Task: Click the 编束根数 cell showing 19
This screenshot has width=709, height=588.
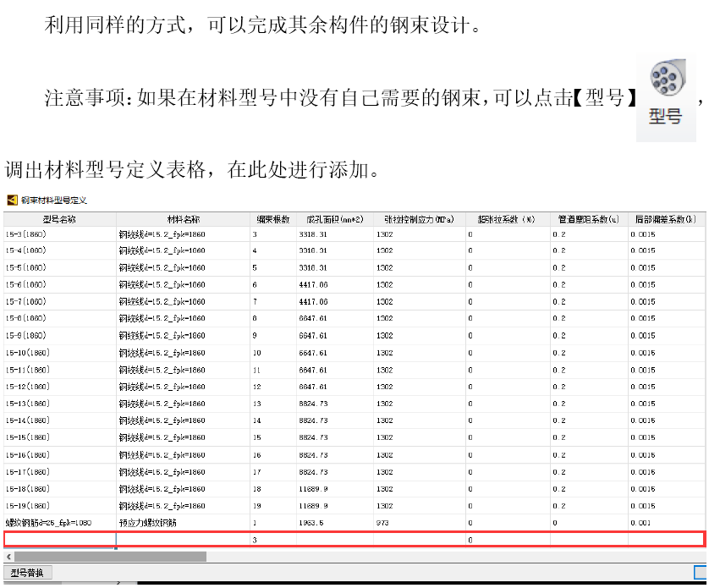Action: coord(273,506)
